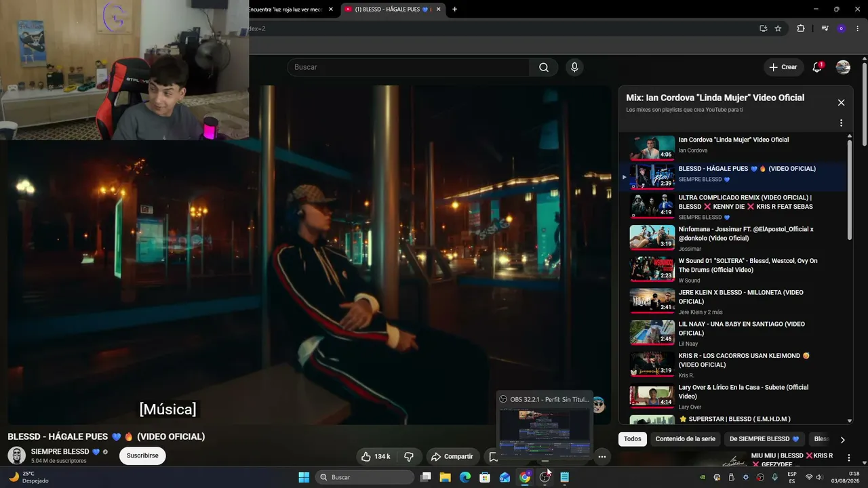
Task: Click the video title BLESSD - HÁGALE PUES
Action: pos(106,436)
